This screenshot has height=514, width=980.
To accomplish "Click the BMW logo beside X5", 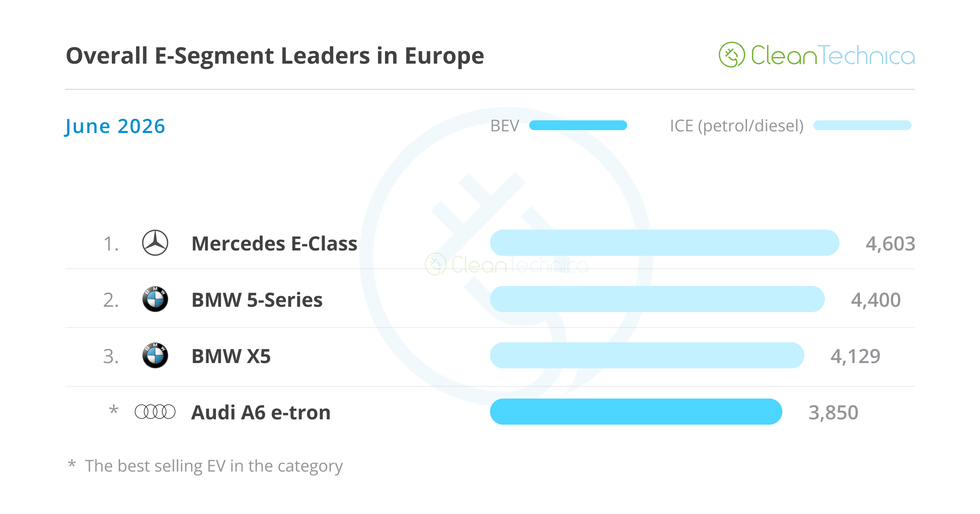I will 155,355.
